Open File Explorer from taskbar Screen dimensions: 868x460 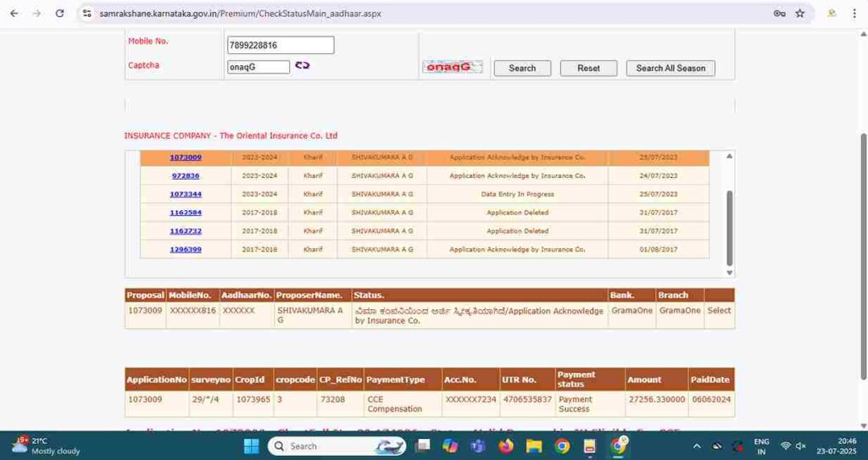point(534,446)
